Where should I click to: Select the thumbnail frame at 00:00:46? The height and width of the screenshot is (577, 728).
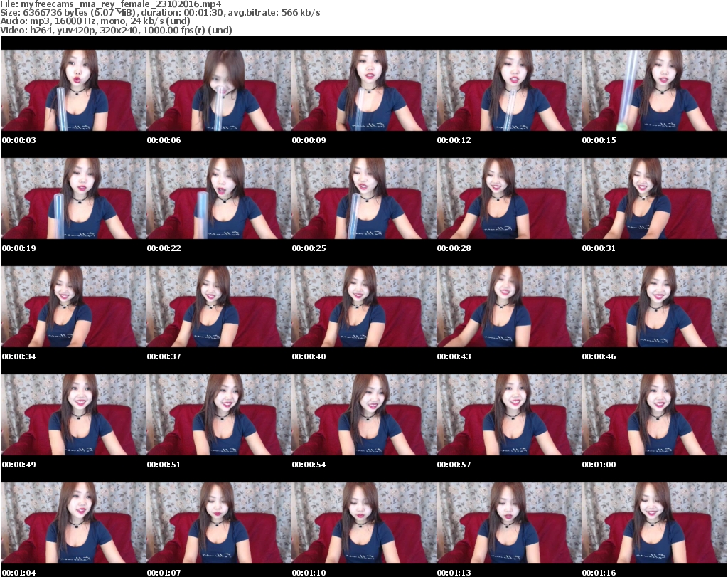click(x=654, y=307)
